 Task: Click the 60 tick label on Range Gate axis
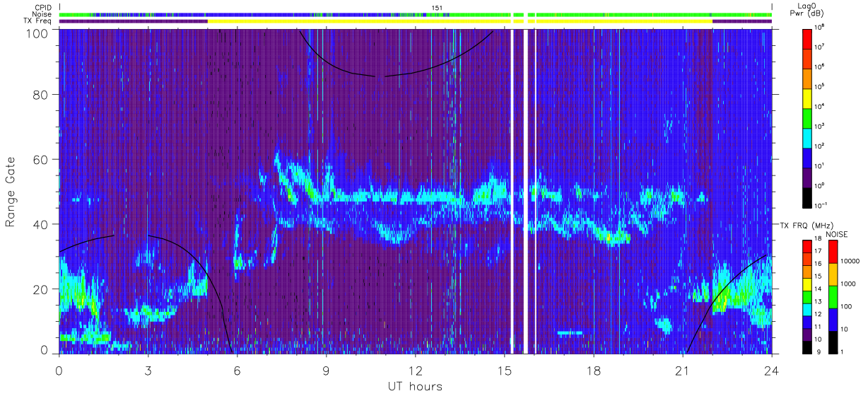40,159
